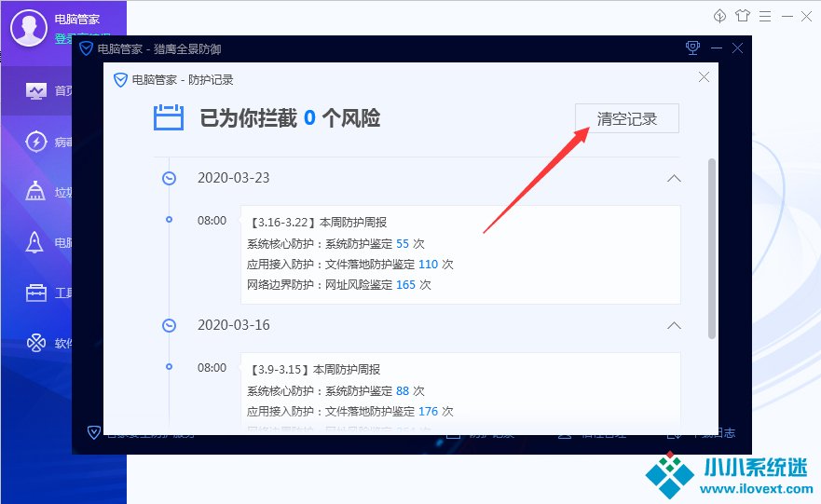Image resolution: width=821 pixels, height=504 pixels.
Task: Open the broom junk cleanup sidebar icon
Action: (x=36, y=193)
